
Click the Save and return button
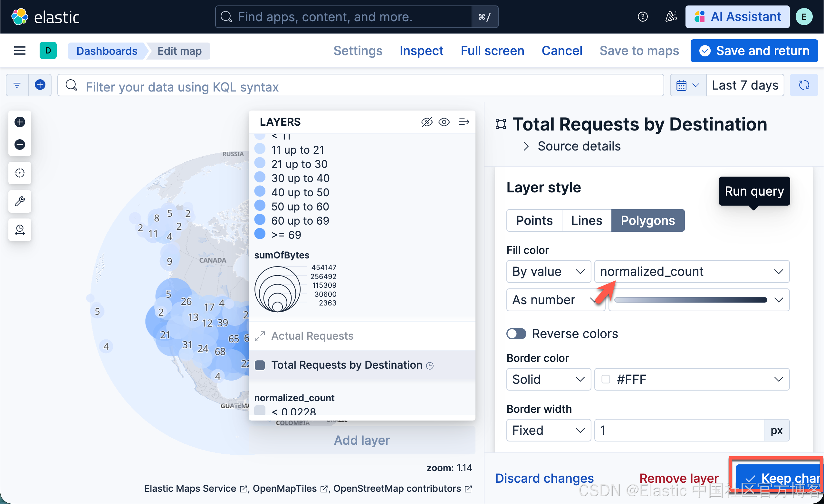754,51
